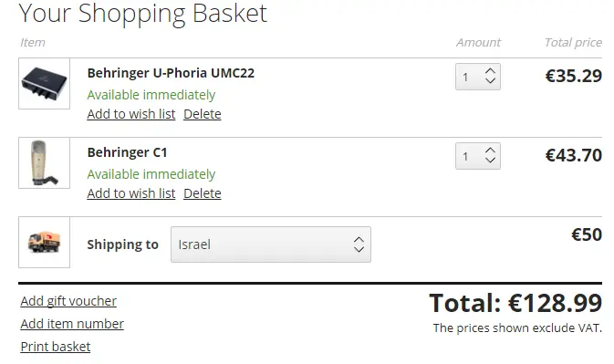The image size is (614, 364).
Task: Increase Behringer C1 quantity with up arrow
Action: pyautogui.click(x=490, y=151)
